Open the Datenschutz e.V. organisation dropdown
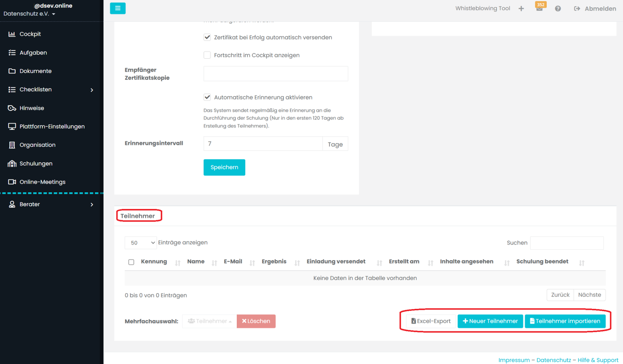This screenshot has height=364, width=623. pos(29,14)
